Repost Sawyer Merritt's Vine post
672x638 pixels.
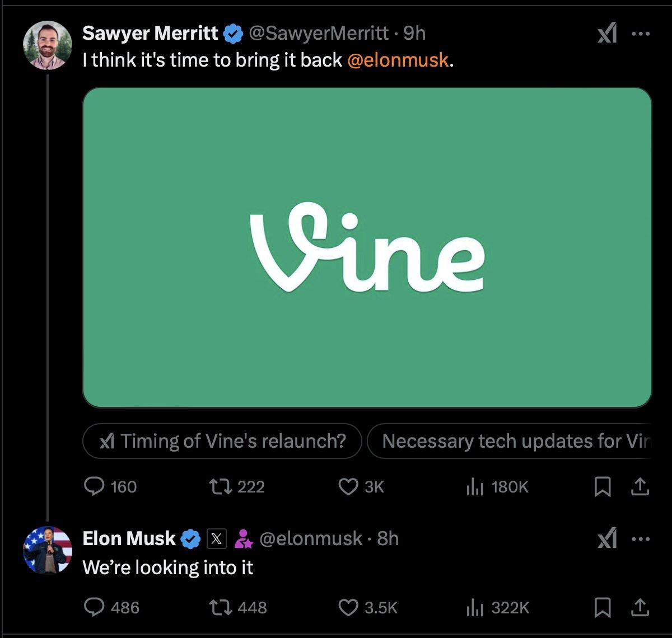click(x=218, y=487)
